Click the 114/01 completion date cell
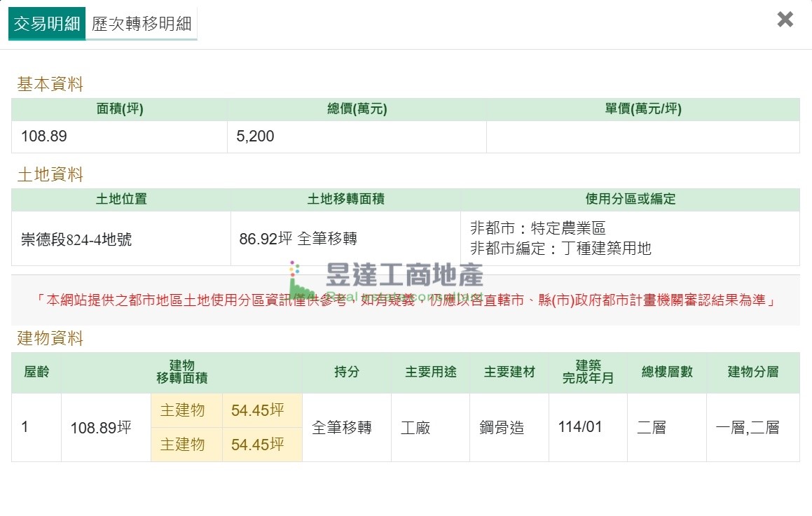Screen dimensions: 812x516 pos(580,427)
